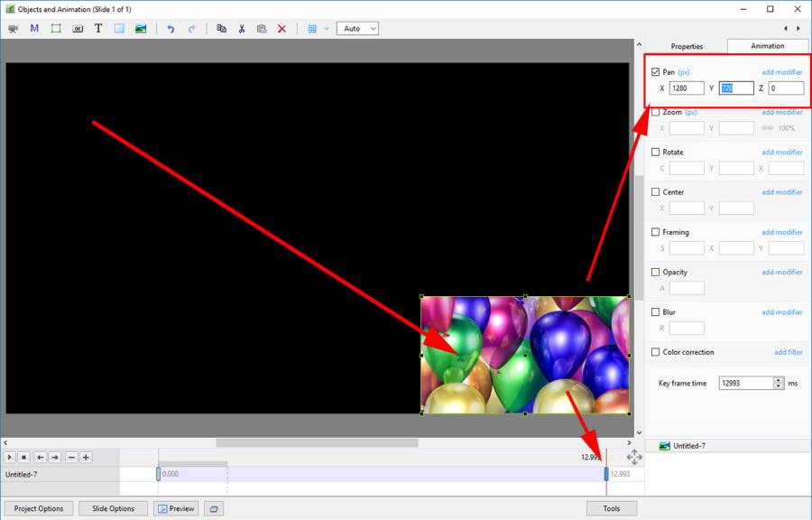Click the Cut scissors icon
Image resolution: width=812 pixels, height=520 pixels.
(x=242, y=29)
